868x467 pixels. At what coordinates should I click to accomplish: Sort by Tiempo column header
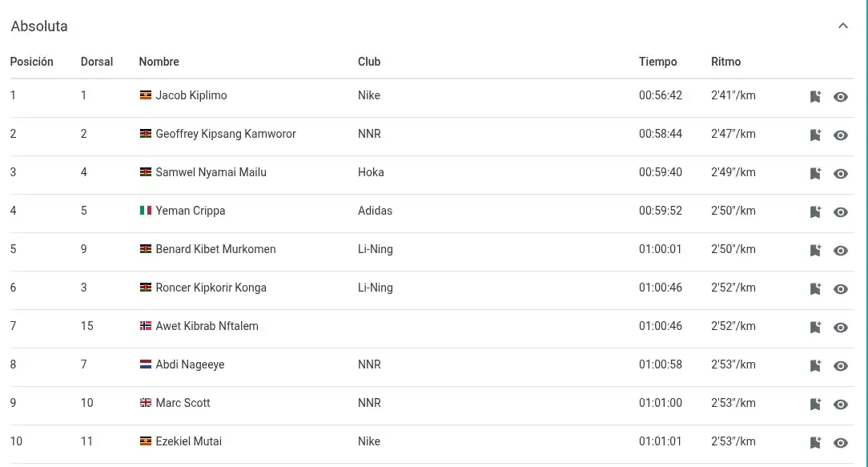tap(657, 62)
